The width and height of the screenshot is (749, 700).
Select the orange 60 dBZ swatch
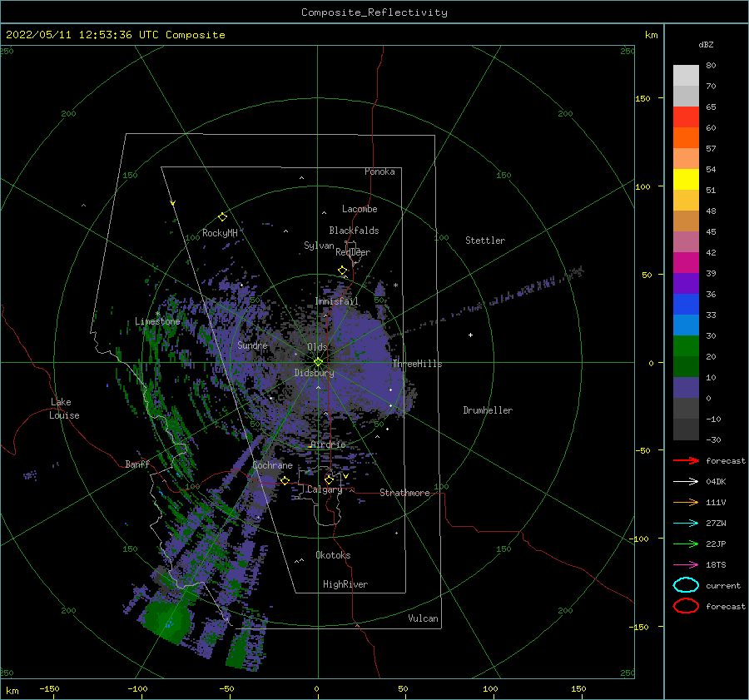pyautogui.click(x=686, y=137)
